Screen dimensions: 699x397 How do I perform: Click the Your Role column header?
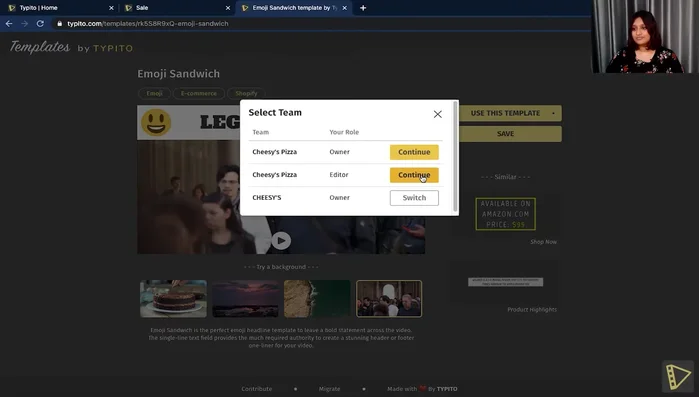pyautogui.click(x=344, y=132)
